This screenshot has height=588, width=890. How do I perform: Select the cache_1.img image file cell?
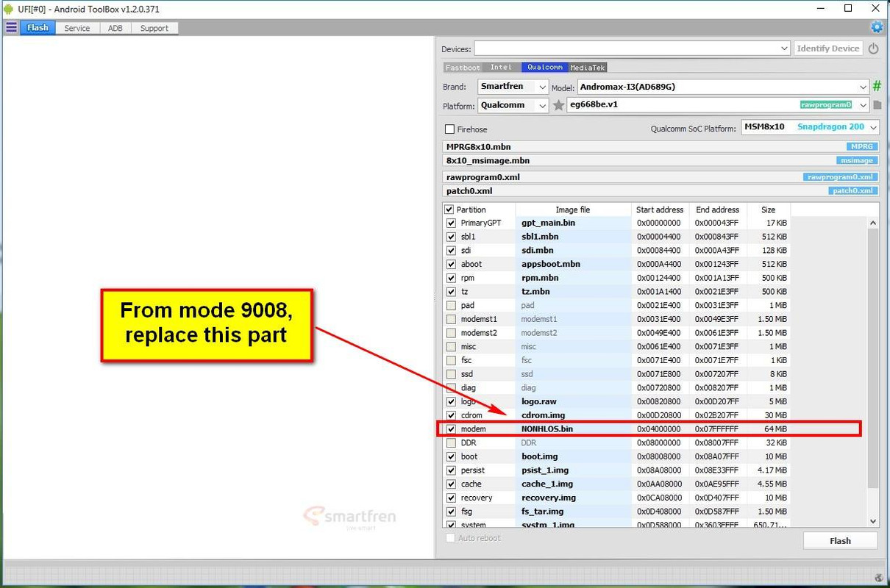click(x=573, y=484)
